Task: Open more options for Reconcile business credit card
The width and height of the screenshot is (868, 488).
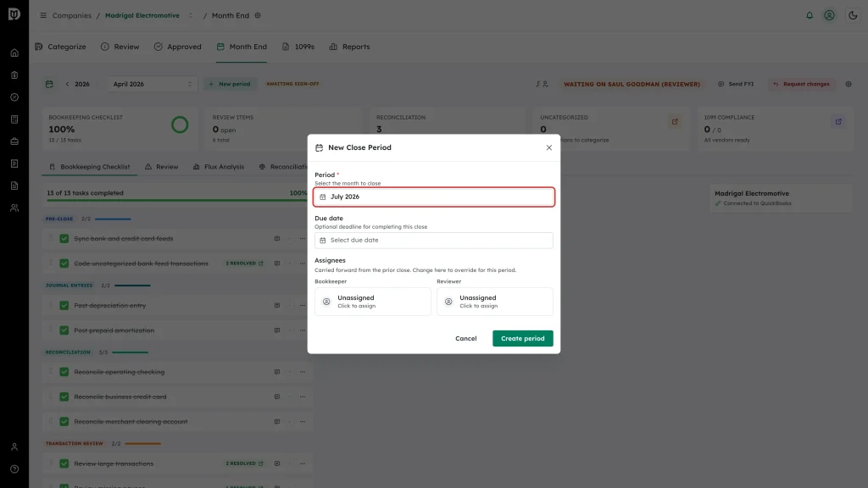Action: [303, 396]
